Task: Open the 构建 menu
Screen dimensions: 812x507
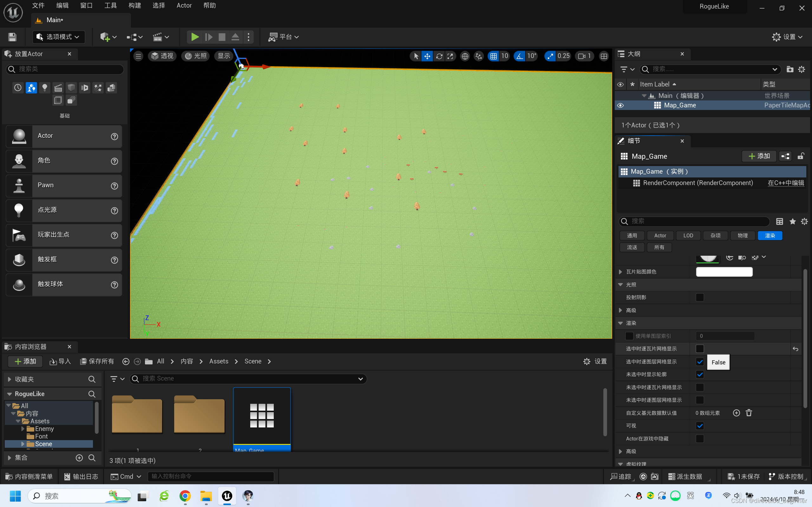Action: point(134,5)
